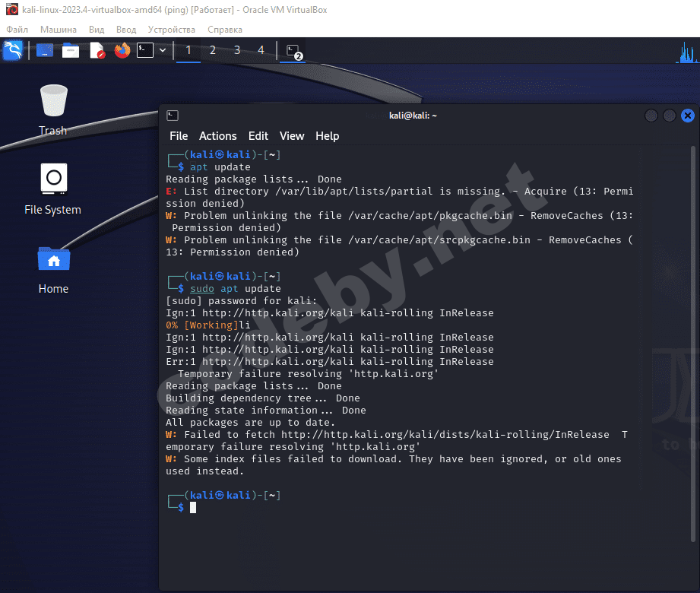Click the '0% [Working]' progress text

click(201, 325)
